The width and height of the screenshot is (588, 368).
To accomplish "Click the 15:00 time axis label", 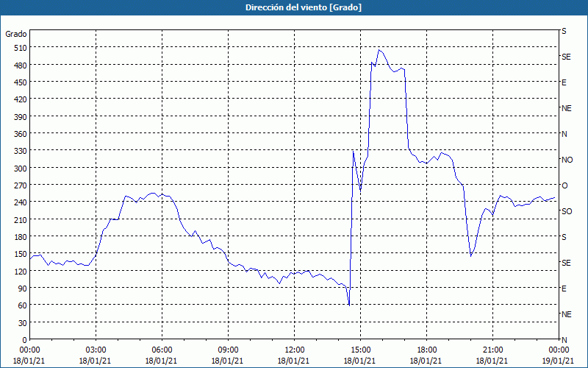I will tap(360, 350).
